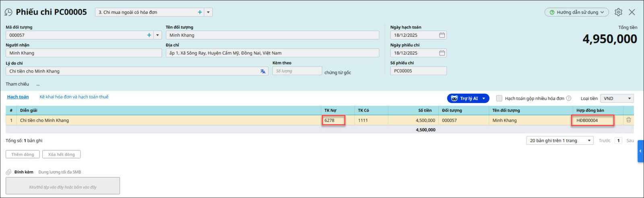The height and width of the screenshot is (198, 644).
Task: Click the Thêm dòng button
Action: [23, 154]
